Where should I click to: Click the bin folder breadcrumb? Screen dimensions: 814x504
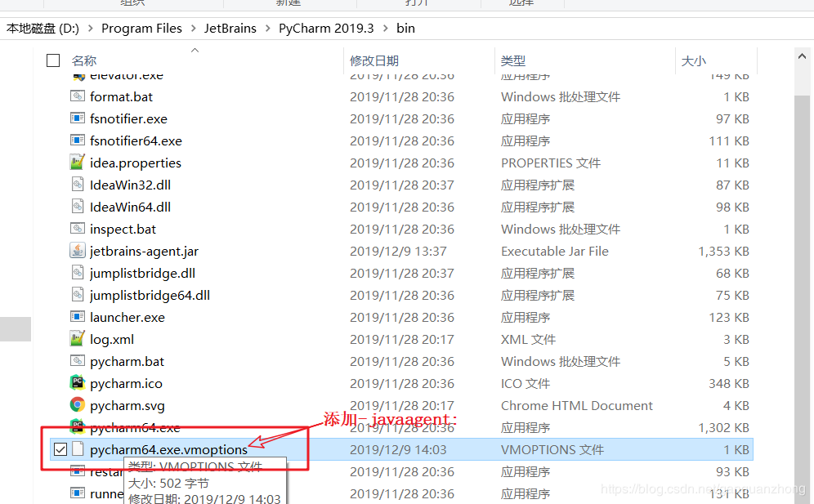coord(405,28)
